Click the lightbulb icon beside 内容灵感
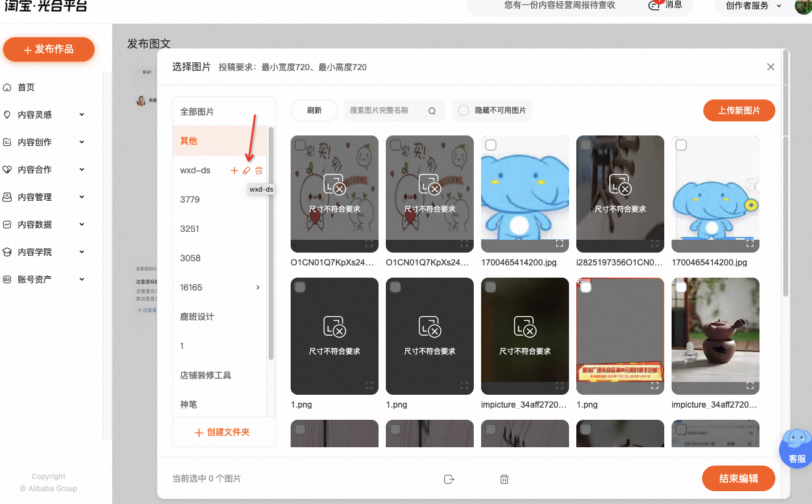Image resolution: width=812 pixels, height=504 pixels. (7, 115)
